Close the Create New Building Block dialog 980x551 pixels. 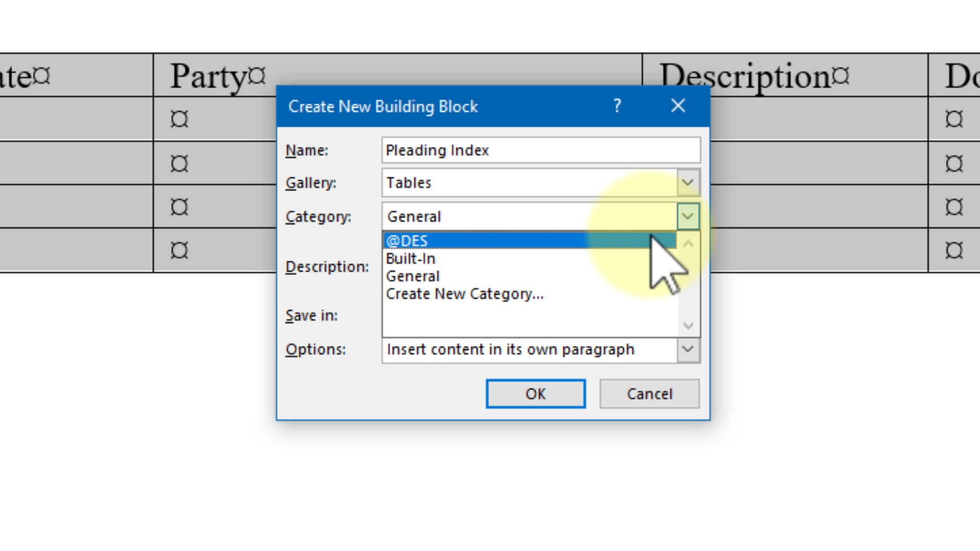678,106
